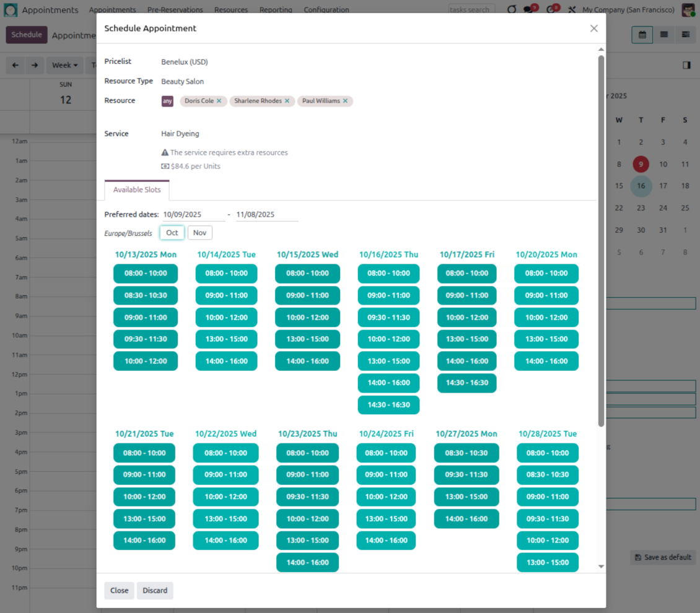Open the Reporting menu

tap(276, 10)
